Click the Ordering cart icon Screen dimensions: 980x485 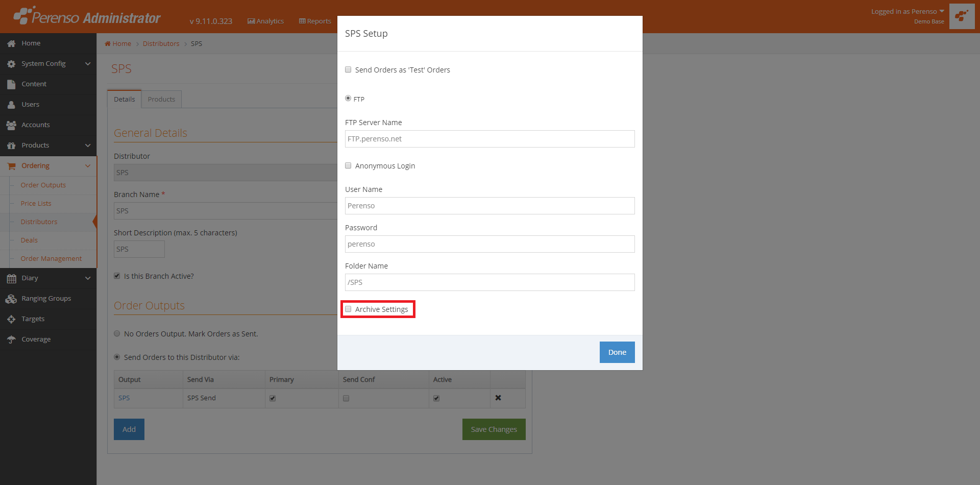11,166
